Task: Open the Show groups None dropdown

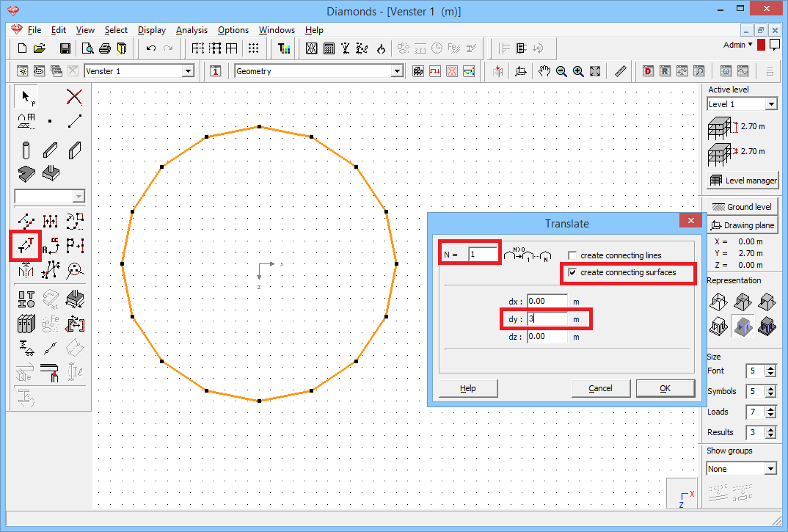Action: click(770, 469)
